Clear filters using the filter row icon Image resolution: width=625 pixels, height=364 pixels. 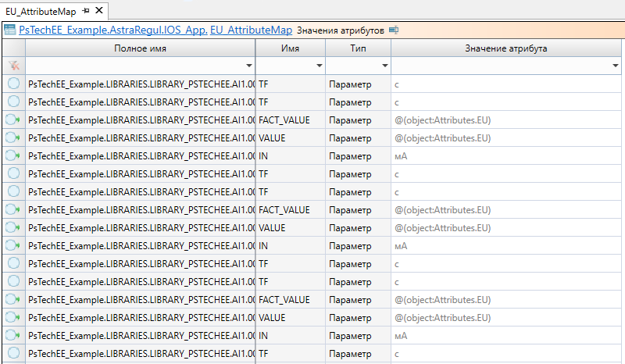pos(12,66)
